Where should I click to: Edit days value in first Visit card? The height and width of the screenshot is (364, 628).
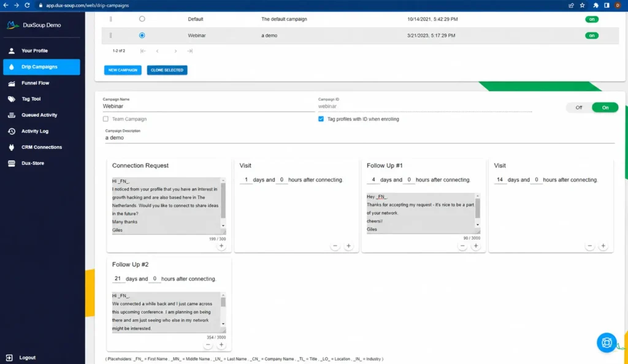(x=246, y=180)
